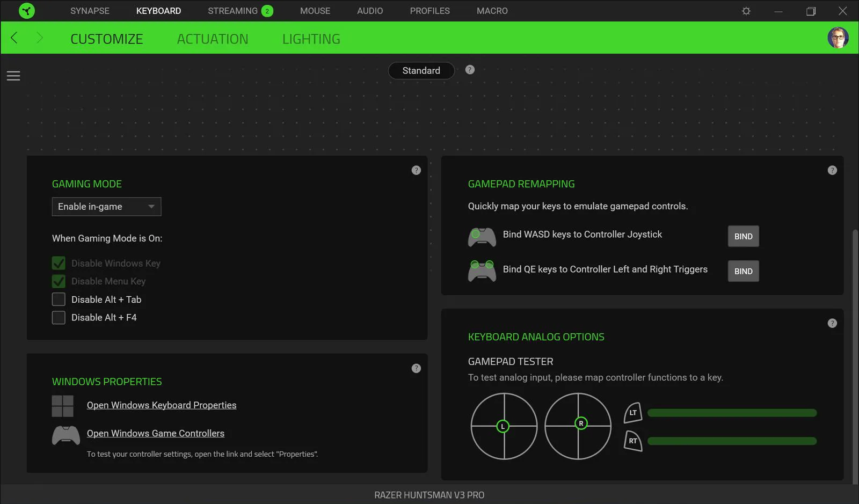Open help for Keyboard Analog Options
The image size is (859, 504).
tap(832, 323)
